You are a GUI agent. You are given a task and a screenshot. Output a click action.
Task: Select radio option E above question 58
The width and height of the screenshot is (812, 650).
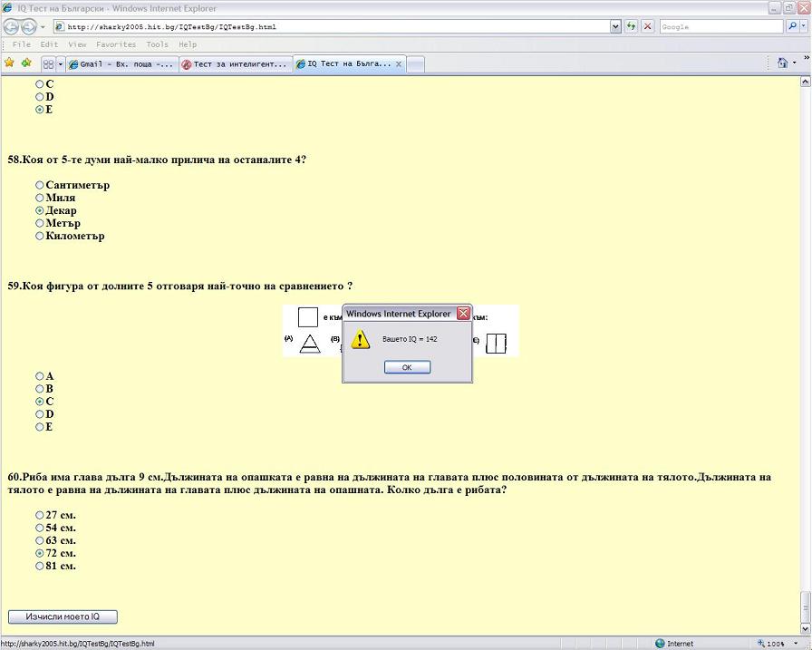[39, 110]
